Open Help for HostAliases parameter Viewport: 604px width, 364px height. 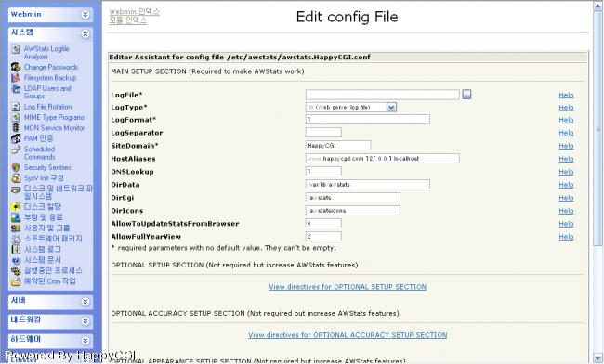click(x=566, y=159)
